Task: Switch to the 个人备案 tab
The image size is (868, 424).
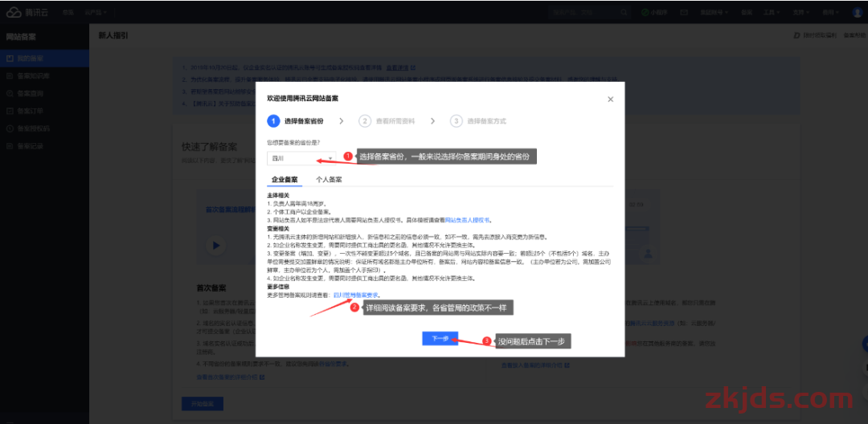Action: 329,180
